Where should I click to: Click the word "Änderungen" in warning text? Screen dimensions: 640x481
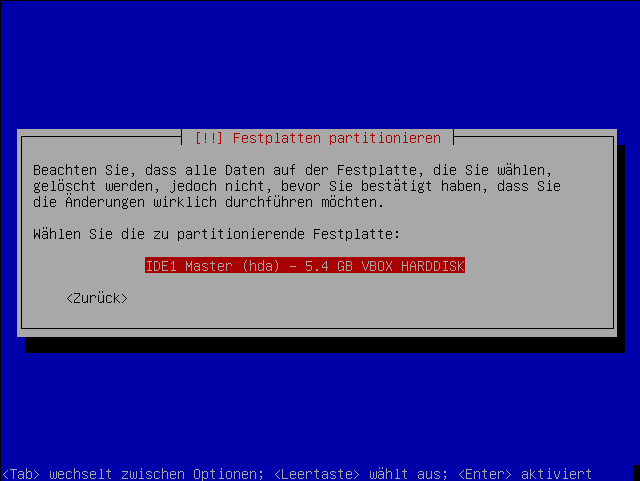(x=105, y=202)
